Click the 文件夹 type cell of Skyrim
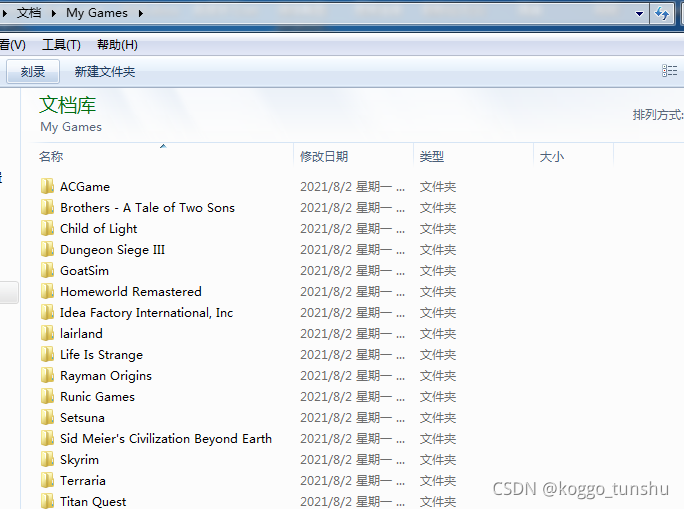Viewport: 684px width, 509px height. point(438,460)
